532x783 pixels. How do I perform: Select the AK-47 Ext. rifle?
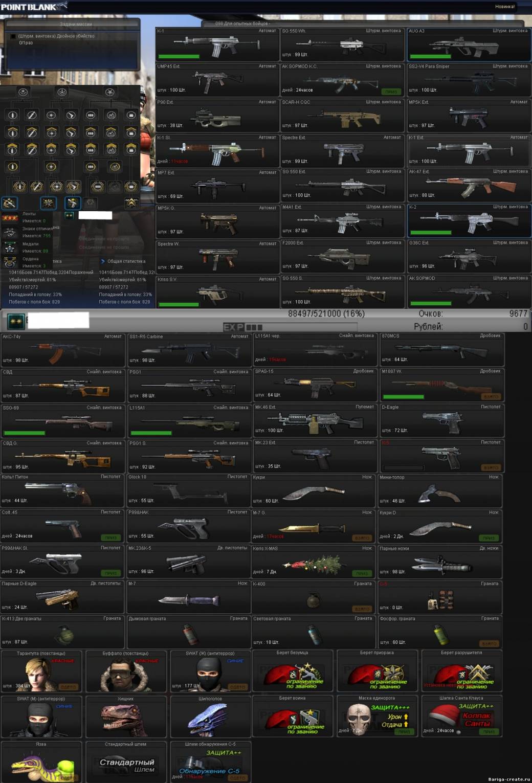[469, 186]
